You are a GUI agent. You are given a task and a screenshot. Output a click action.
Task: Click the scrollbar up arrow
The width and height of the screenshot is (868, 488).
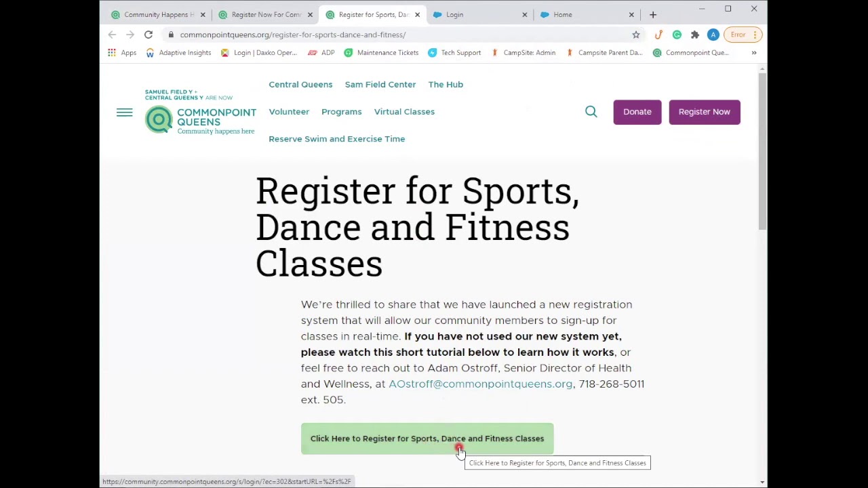763,68
